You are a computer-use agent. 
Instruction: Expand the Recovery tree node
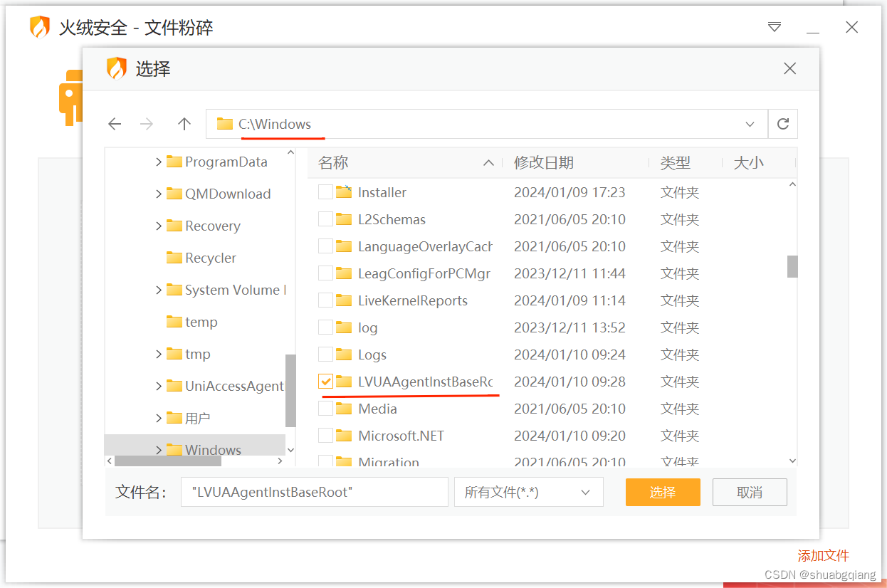click(159, 226)
